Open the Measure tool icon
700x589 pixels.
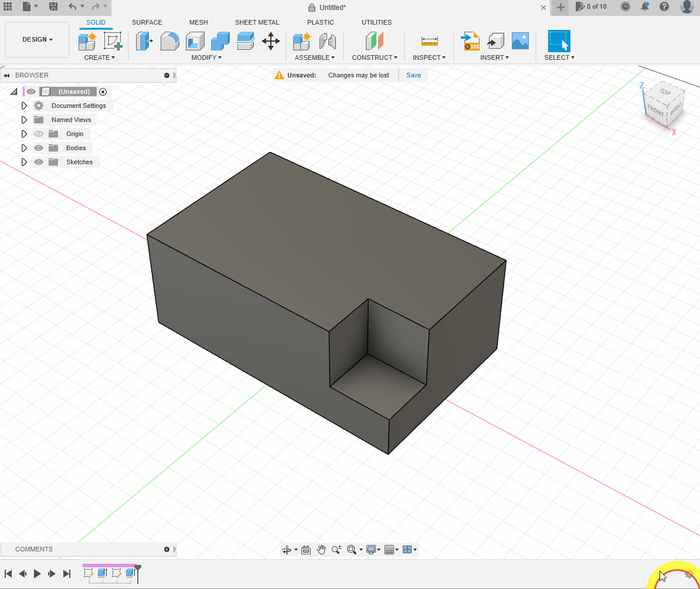pyautogui.click(x=429, y=41)
